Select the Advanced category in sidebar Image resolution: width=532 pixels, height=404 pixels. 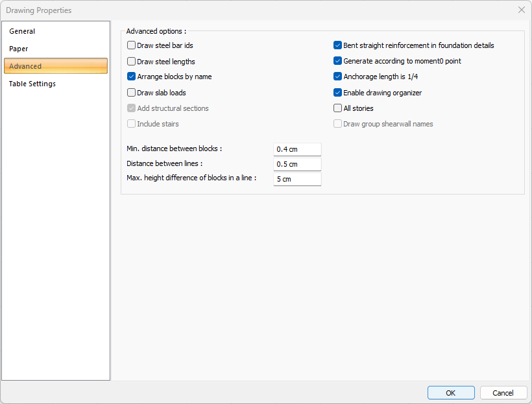[x=55, y=66]
